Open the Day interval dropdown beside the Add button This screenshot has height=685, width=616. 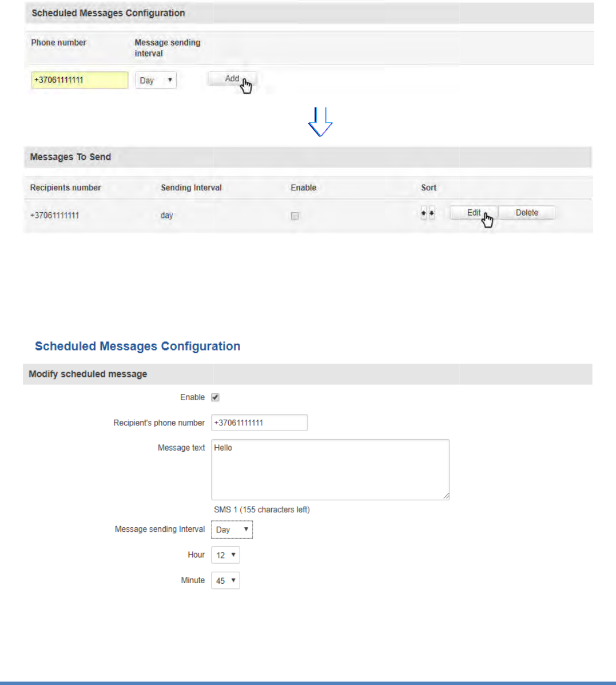[156, 80]
